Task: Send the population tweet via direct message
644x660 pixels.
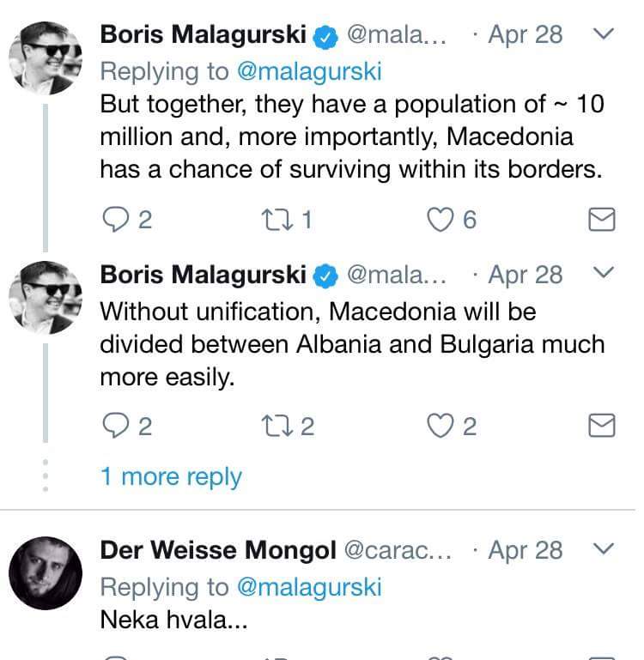Action: pyautogui.click(x=602, y=221)
